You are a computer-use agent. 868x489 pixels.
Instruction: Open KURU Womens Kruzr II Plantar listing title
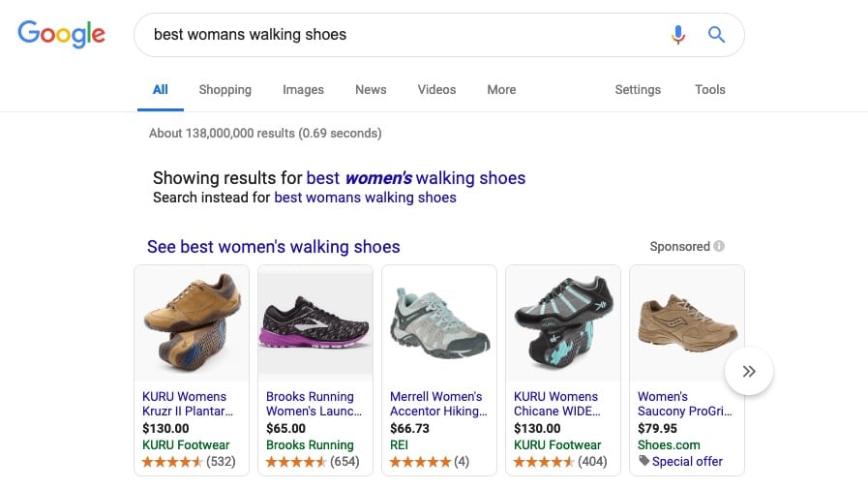[x=188, y=404]
